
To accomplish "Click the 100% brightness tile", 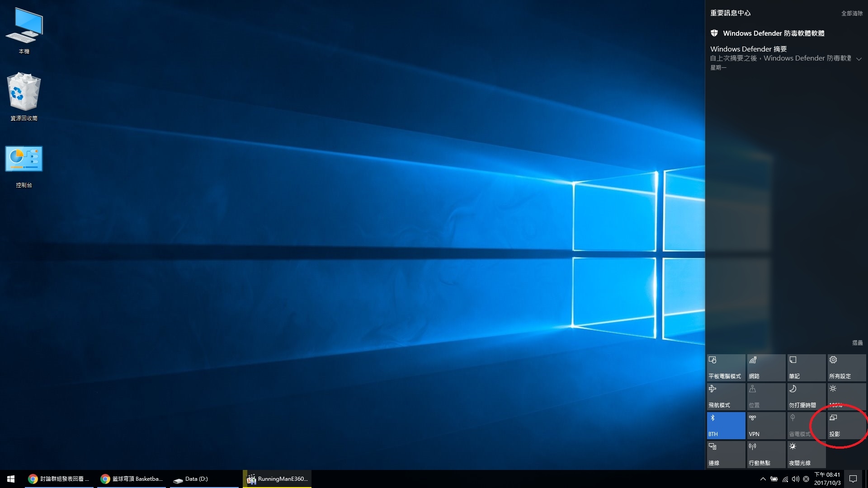I will [847, 397].
